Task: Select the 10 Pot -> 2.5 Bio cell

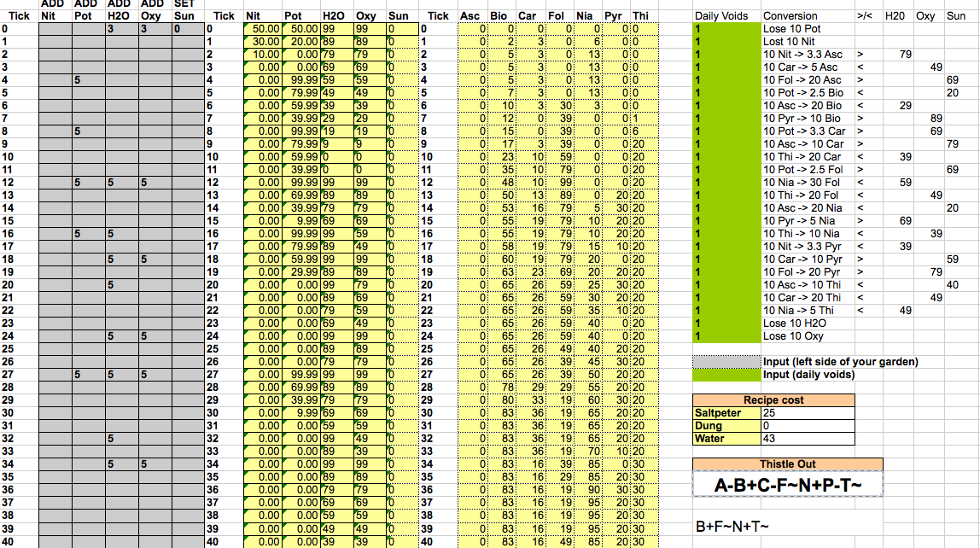Action: (x=808, y=92)
